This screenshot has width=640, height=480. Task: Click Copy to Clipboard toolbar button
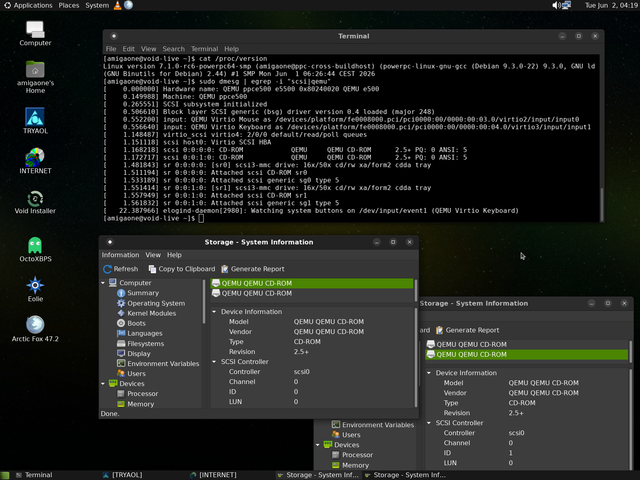click(x=182, y=269)
